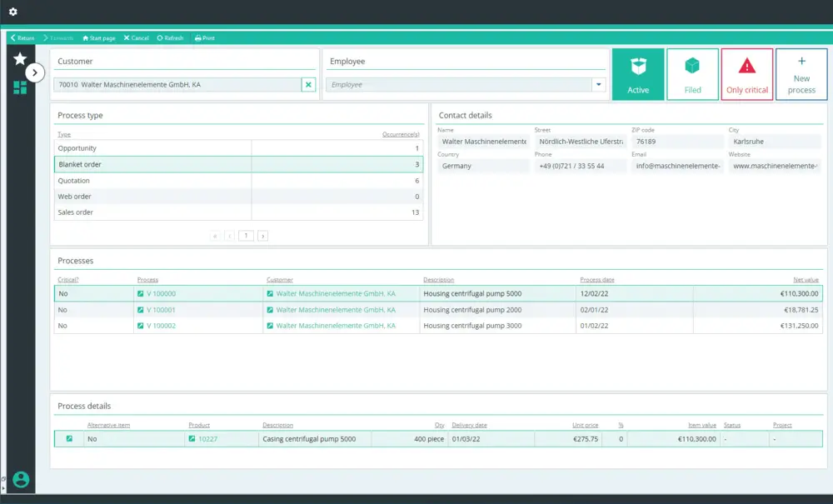Select the Filed filter tile
833x504 pixels.
tap(693, 74)
